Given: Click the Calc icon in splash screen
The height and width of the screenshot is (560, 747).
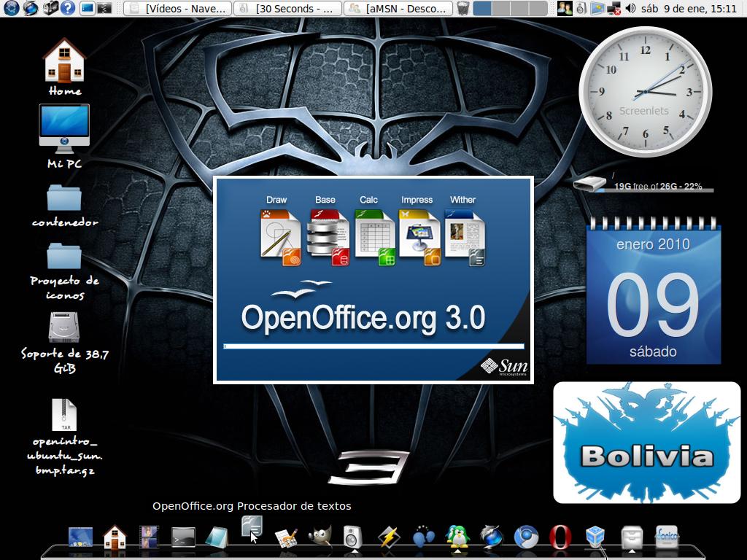Looking at the screenshot, I should [375, 237].
